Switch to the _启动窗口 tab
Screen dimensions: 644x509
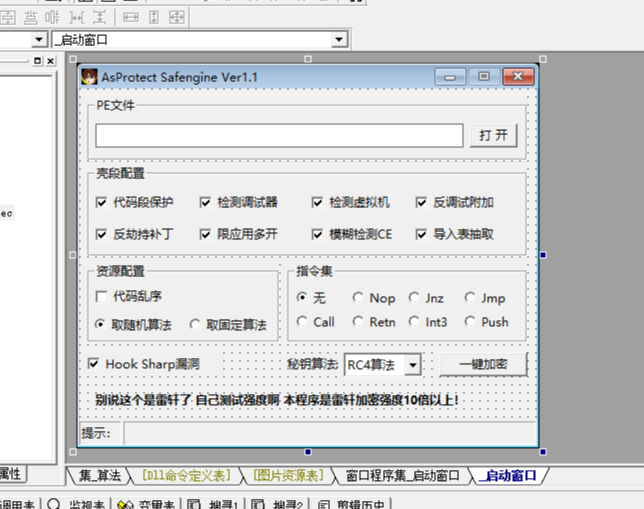(x=508, y=476)
